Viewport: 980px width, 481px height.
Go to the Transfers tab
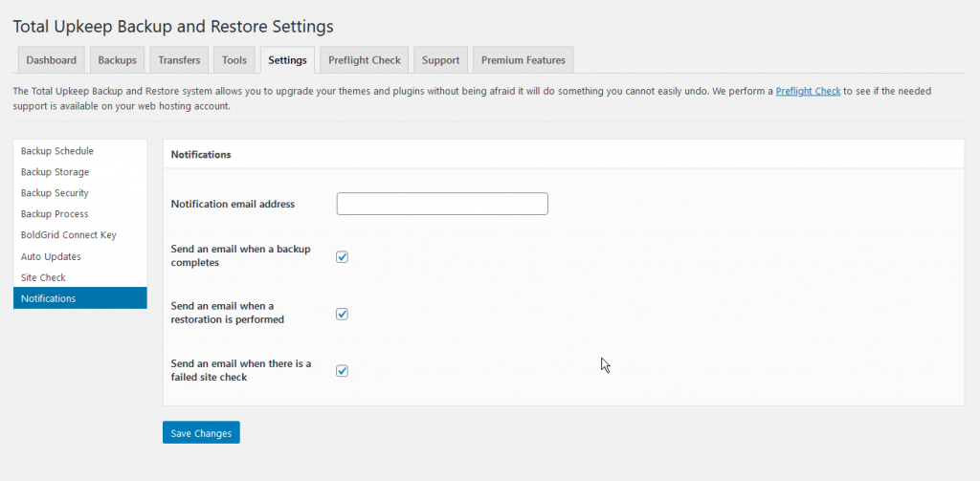tap(179, 60)
